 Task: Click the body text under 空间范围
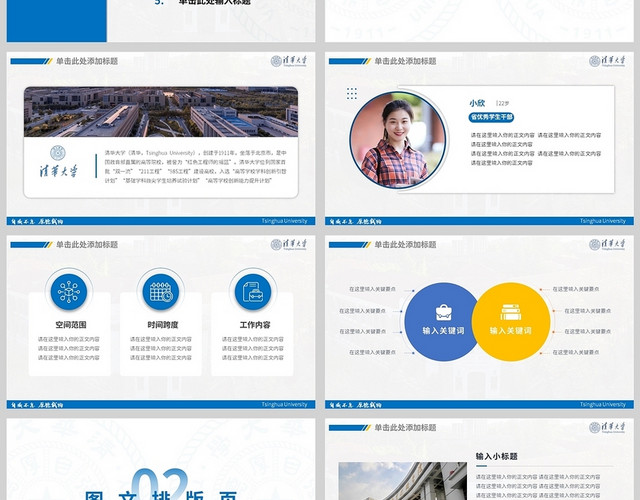point(69,348)
